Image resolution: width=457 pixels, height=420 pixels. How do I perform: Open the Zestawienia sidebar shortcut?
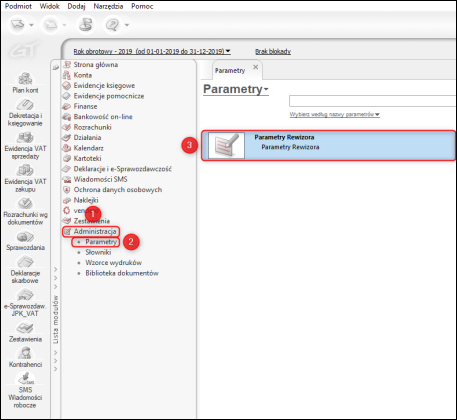(x=25, y=332)
